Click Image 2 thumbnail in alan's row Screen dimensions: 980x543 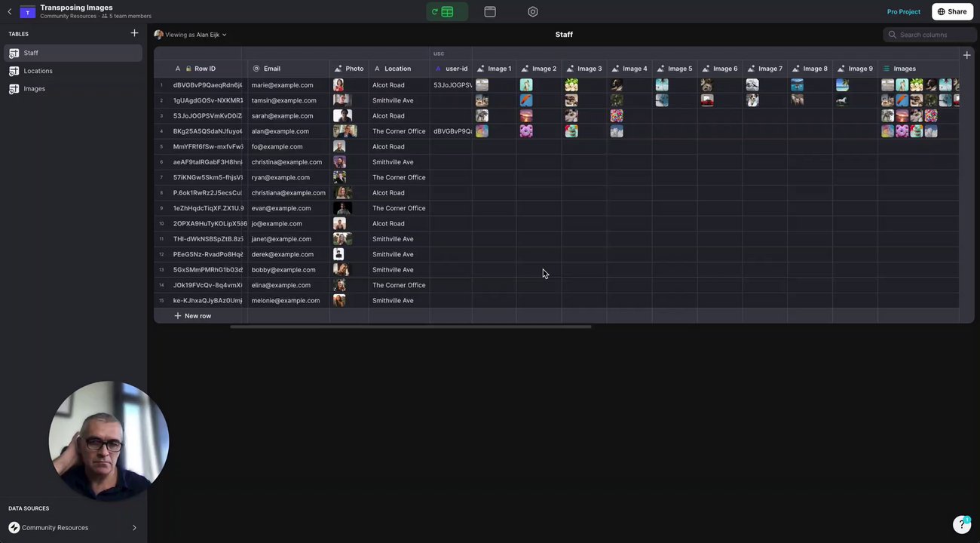(526, 131)
